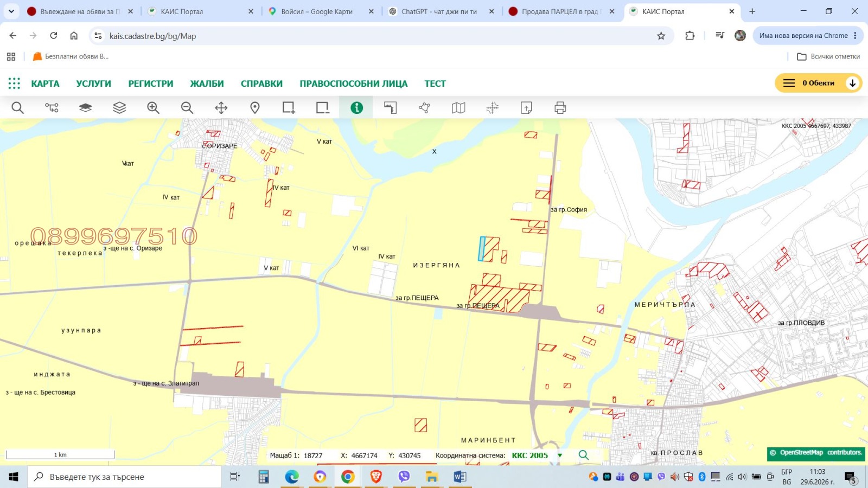Choose add rectangle selection tool
868x488 pixels.
(x=289, y=108)
